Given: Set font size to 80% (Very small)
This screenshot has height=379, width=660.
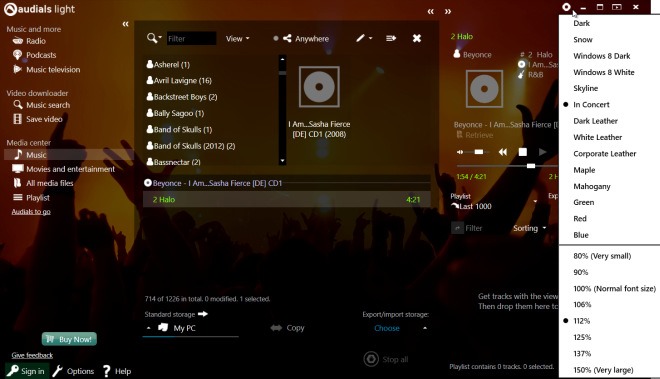Looking at the screenshot, I should [602, 256].
